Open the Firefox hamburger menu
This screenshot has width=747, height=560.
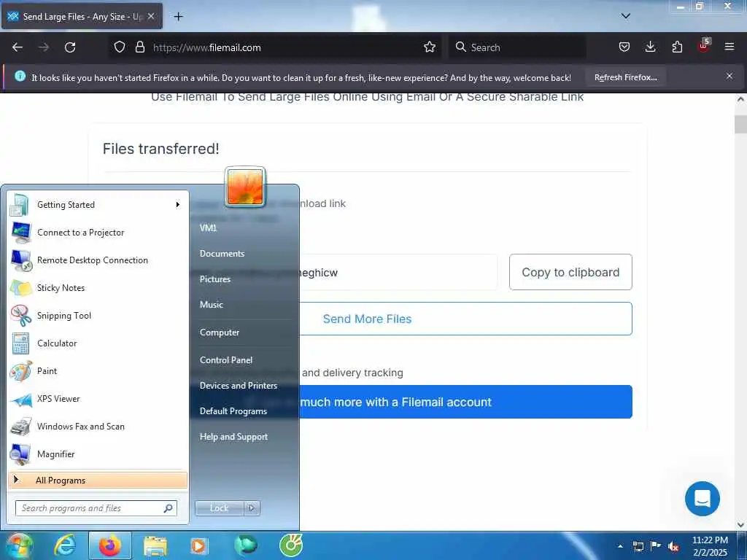(729, 47)
